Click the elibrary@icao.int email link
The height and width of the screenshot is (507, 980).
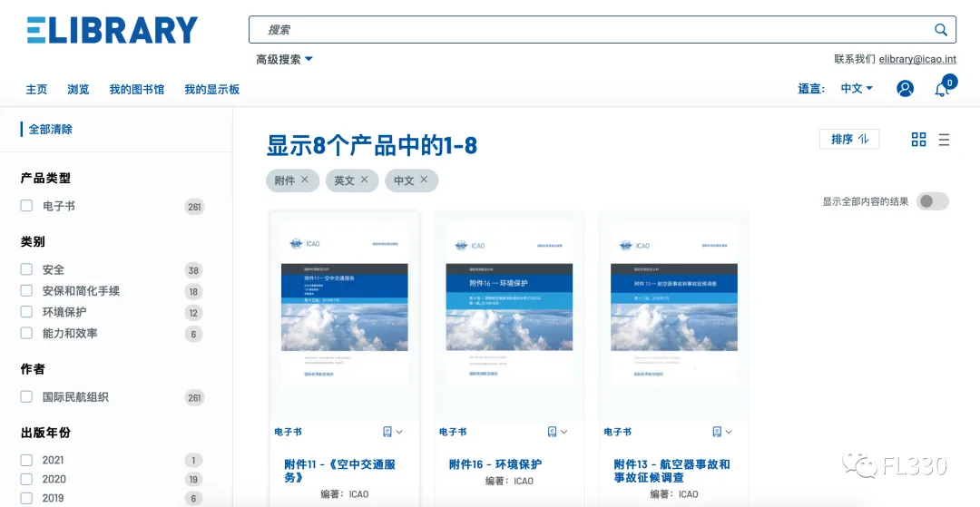[917, 59]
